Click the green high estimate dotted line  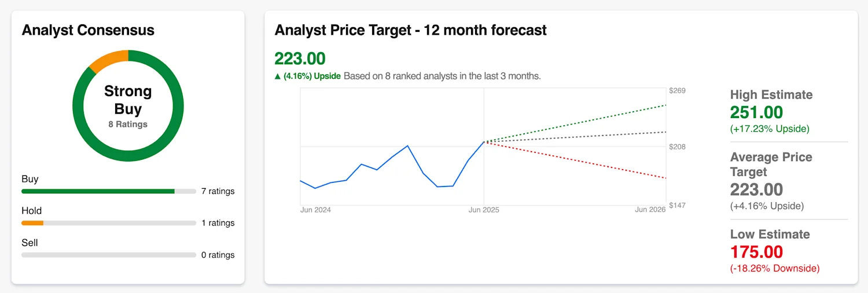pyautogui.click(x=575, y=123)
